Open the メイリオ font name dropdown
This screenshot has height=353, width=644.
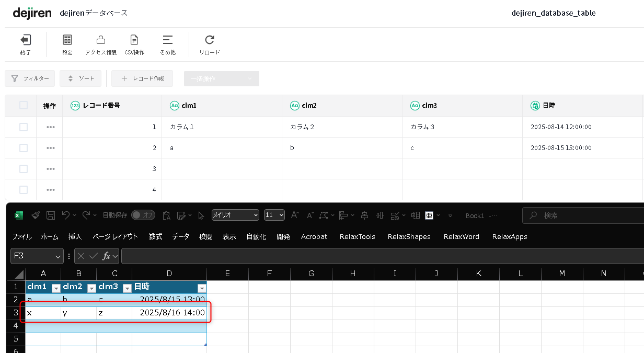[235, 215]
